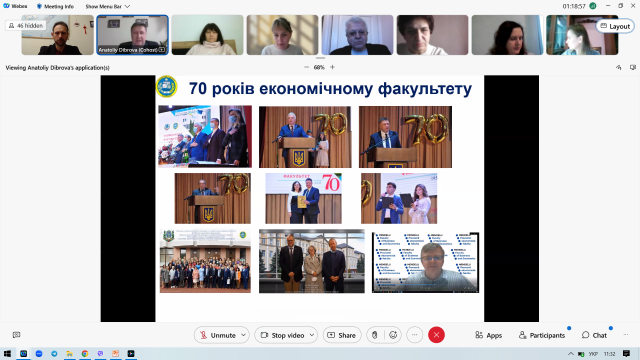Zoom out shared content with minus
Viewport: 640px width, 360px height.
(307, 67)
